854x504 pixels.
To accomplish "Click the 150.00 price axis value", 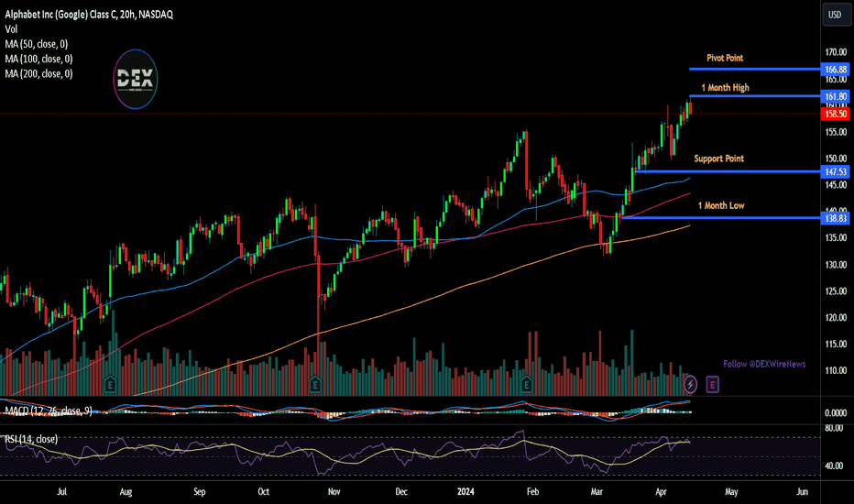I will [836, 159].
